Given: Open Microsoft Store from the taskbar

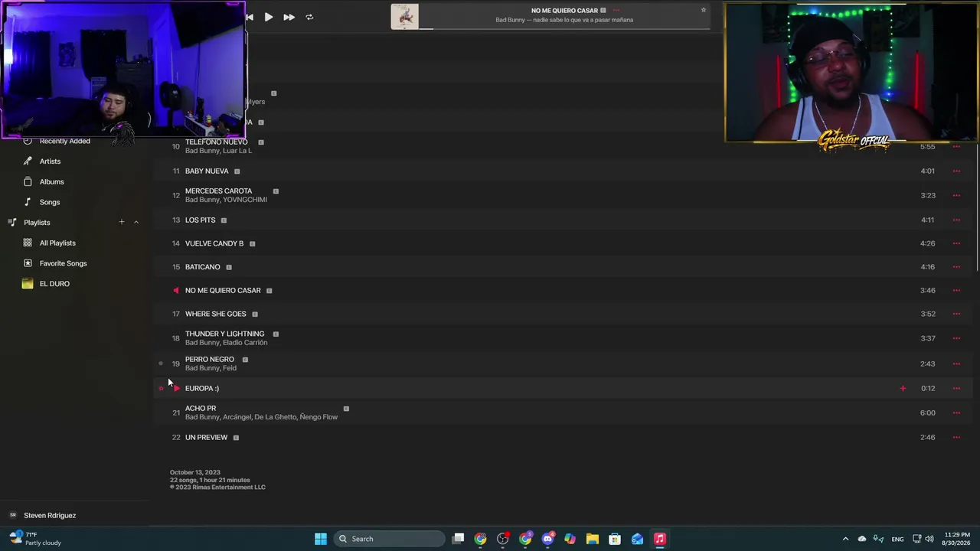Looking at the screenshot, I should click(615, 539).
